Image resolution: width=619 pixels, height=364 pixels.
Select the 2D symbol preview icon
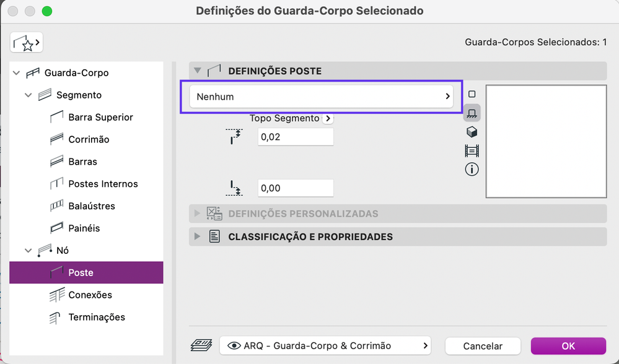coord(472,95)
